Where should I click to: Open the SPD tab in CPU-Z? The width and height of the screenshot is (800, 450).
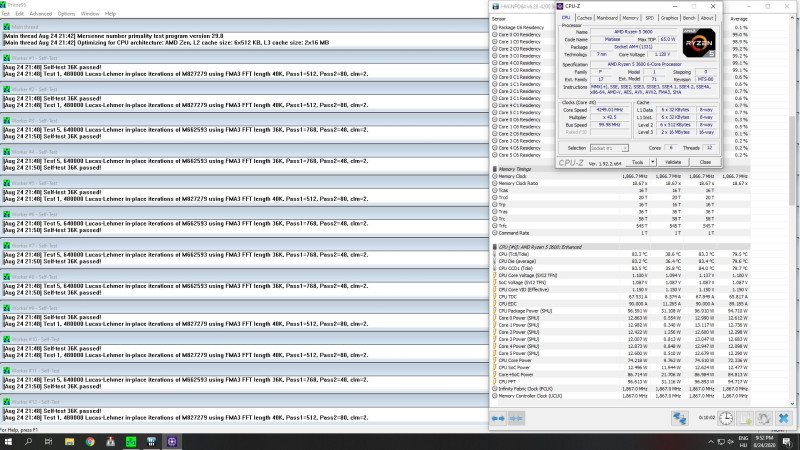(649, 18)
